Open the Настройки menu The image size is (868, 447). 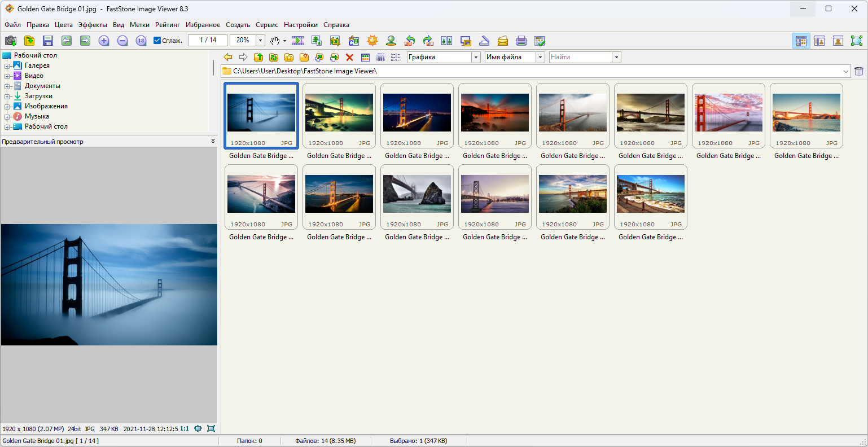point(300,25)
